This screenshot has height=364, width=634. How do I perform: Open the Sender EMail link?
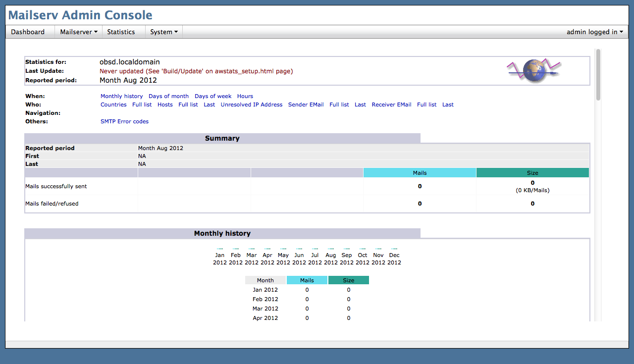click(306, 104)
